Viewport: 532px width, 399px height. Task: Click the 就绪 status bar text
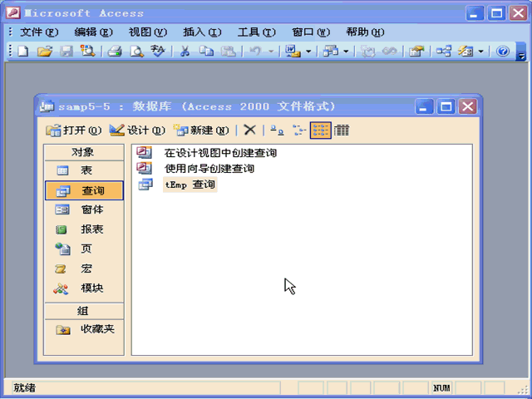click(24, 388)
